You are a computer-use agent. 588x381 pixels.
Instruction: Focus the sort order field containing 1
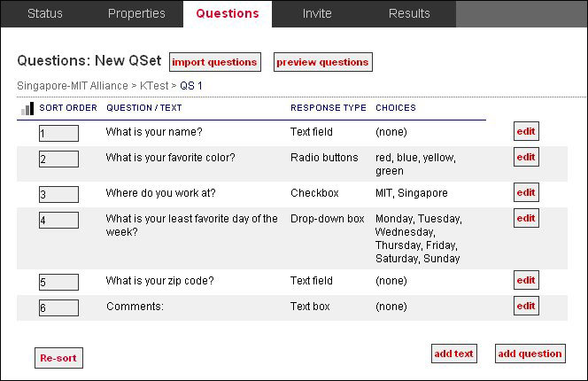click(x=58, y=133)
